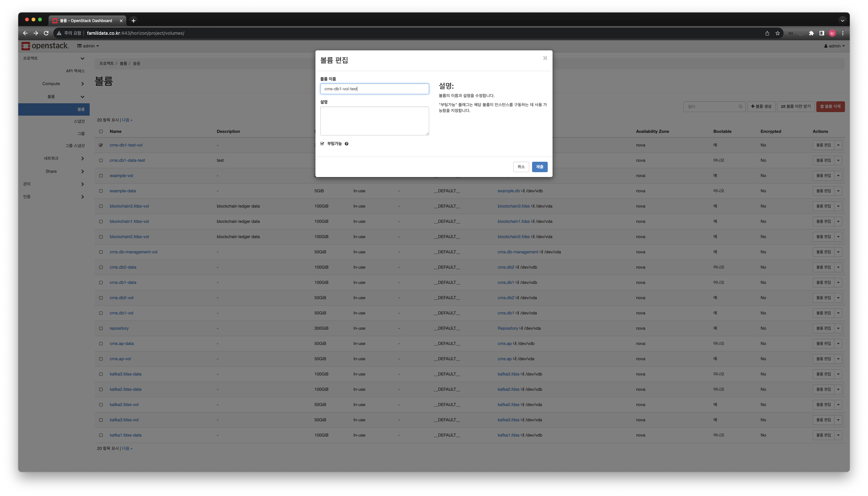Toggle the 부팅가능 checkbox
Screen dimensions: 868x496
click(322, 144)
